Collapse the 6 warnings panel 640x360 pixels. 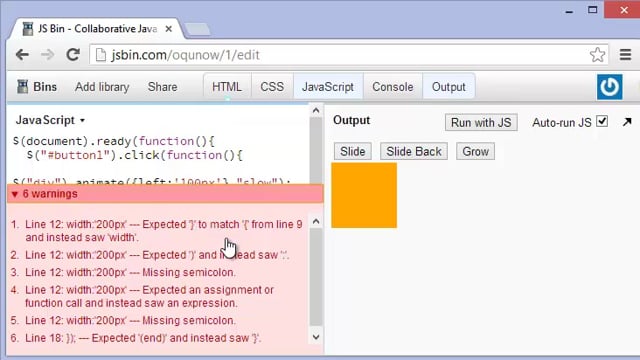click(165, 194)
